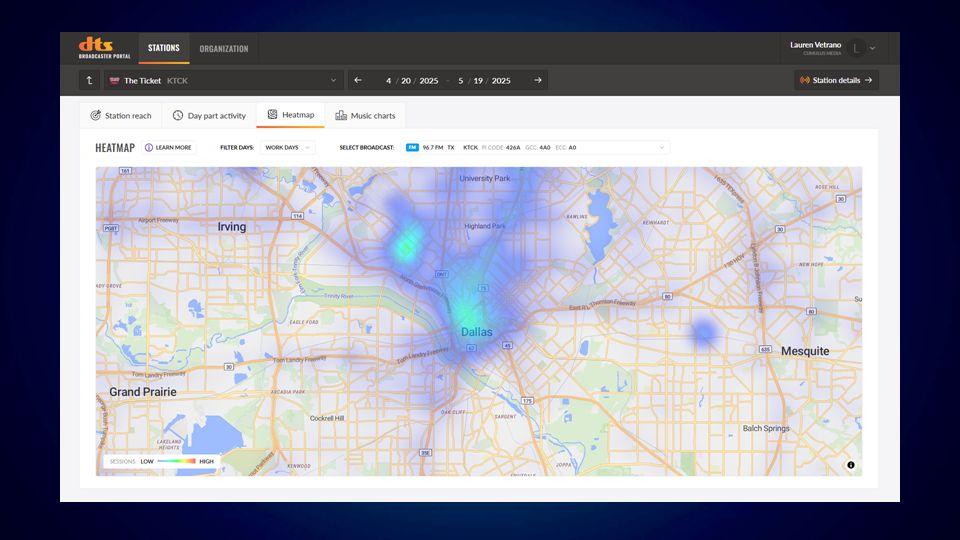Click the DTS Broadcaster Portal logo
Image resolution: width=960 pixels, height=540 pixels.
tap(104, 48)
